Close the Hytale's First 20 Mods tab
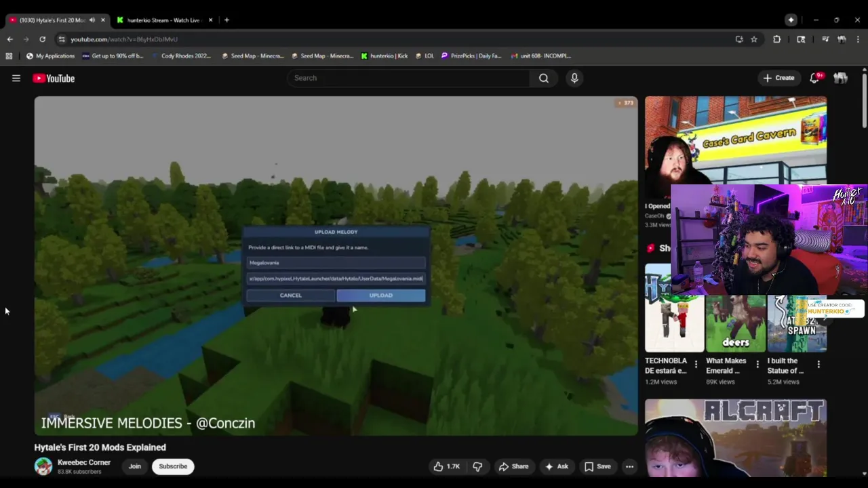Viewport: 868px width, 488px height. pyautogui.click(x=103, y=20)
